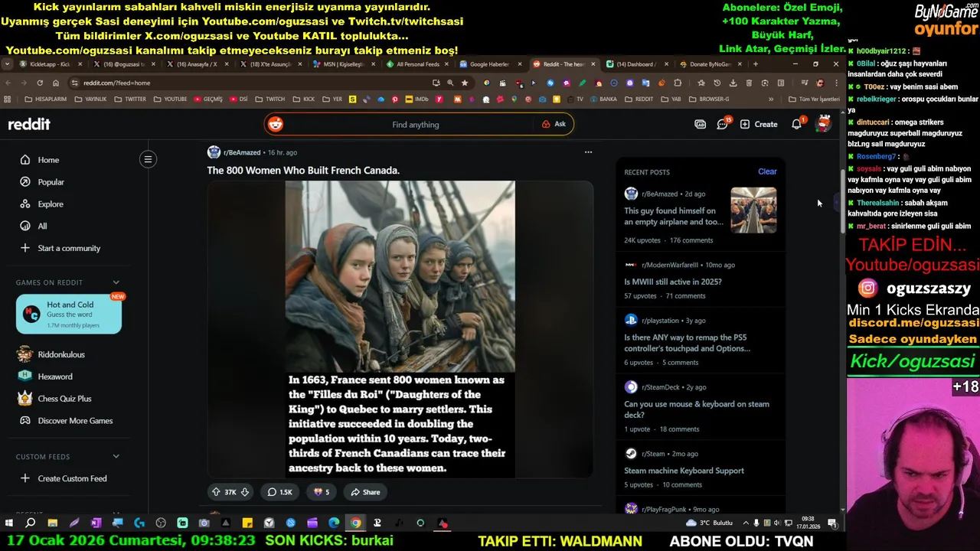Image resolution: width=980 pixels, height=551 pixels.
Task: Open the Reddit ads icon in header
Action: click(700, 124)
